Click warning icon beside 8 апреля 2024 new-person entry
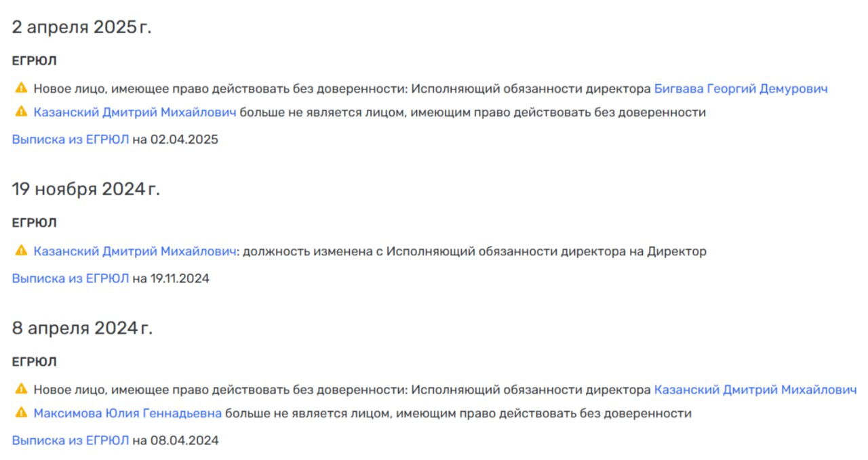Image resolution: width=868 pixels, height=460 pixels. coord(21,389)
